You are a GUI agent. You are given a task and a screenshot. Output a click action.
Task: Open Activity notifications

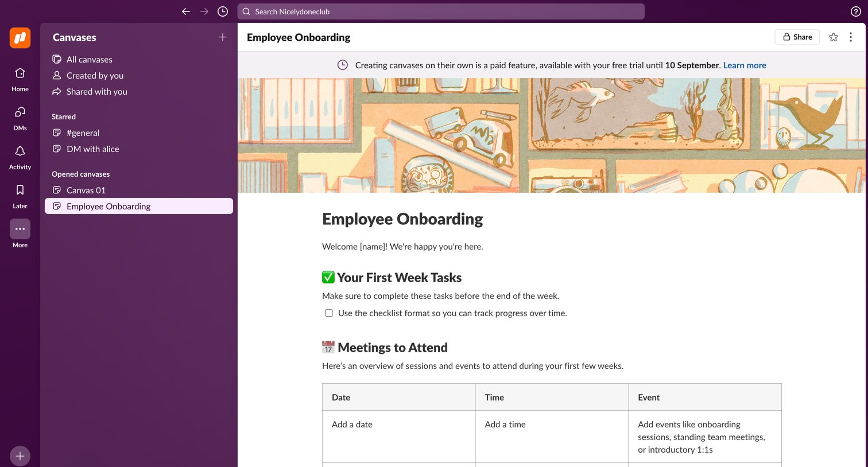20,157
